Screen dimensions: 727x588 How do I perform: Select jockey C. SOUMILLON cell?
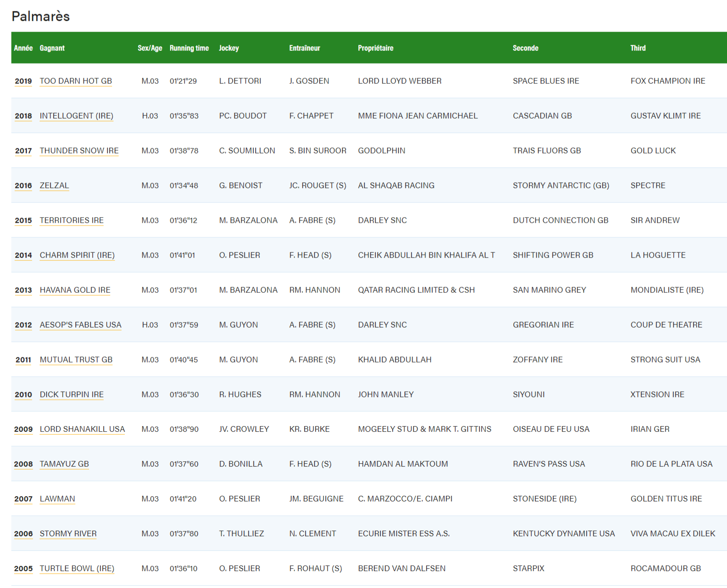tap(247, 151)
